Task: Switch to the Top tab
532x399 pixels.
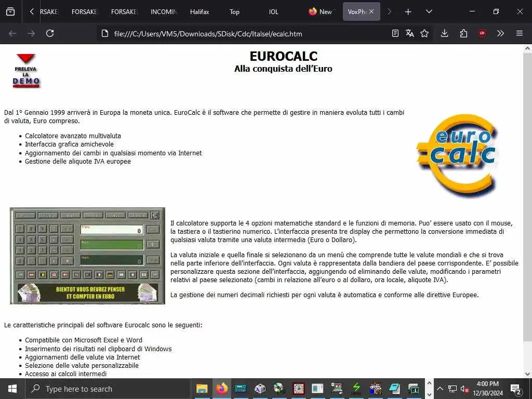Action: (x=234, y=11)
